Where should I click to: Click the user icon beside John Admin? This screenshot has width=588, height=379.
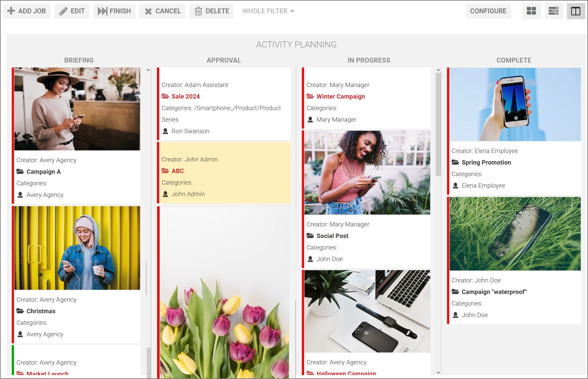click(165, 194)
